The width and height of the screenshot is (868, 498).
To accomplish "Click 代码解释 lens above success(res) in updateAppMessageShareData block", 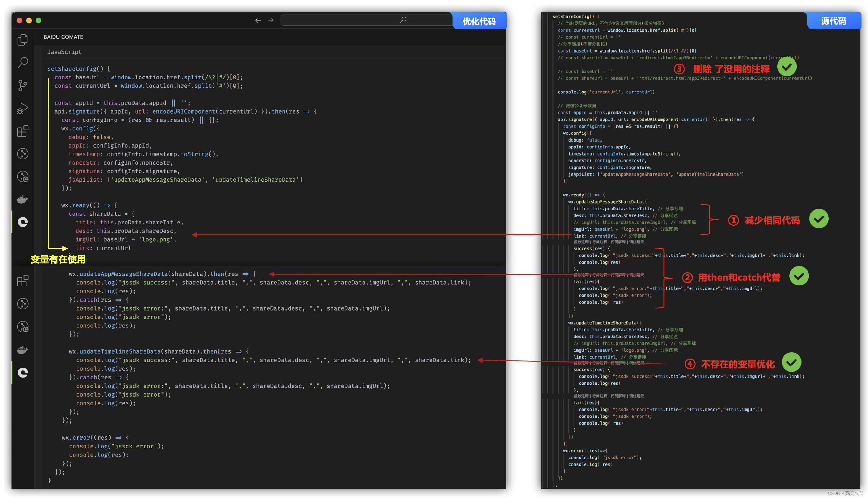I will (x=618, y=242).
